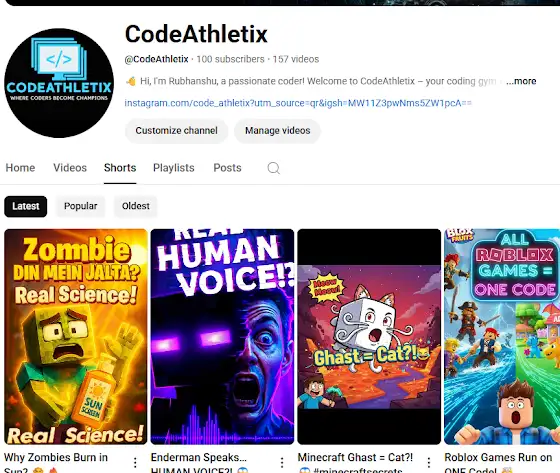Viewport: 560px width, 473px height.
Task: Switch to the Videos tab
Action: (70, 168)
